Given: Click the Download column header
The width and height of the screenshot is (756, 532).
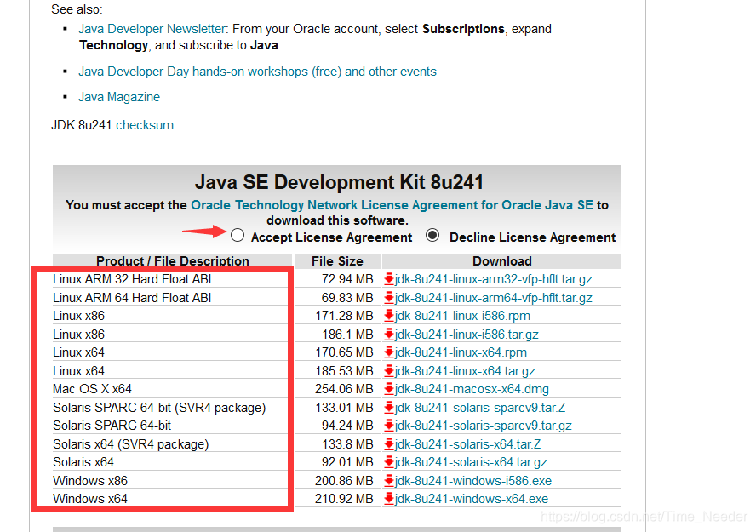Looking at the screenshot, I should pos(502,261).
